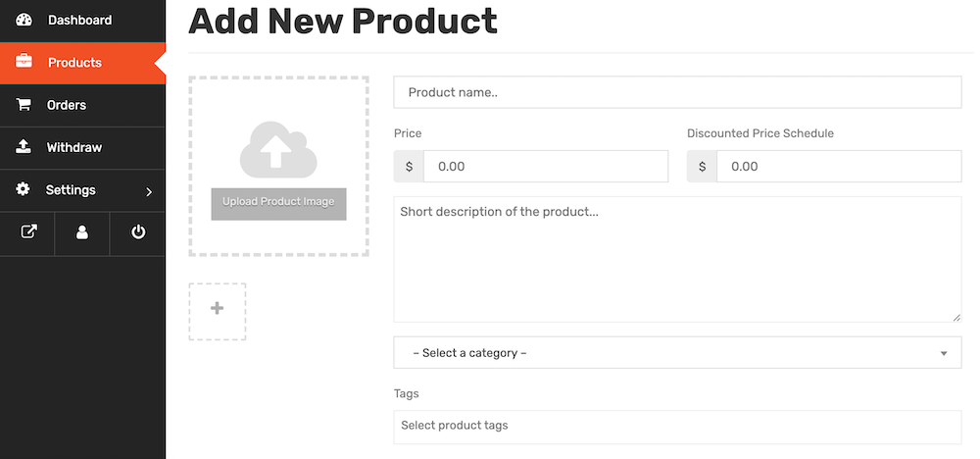Viewport: 980px width, 459px height.
Task: Click the power logout icon
Action: click(x=138, y=232)
